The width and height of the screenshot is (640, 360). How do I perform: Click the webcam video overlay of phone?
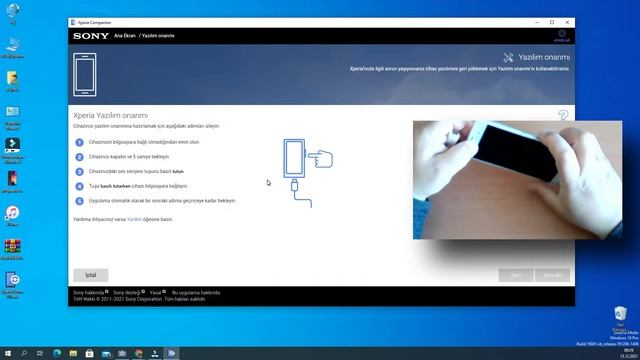click(518, 180)
